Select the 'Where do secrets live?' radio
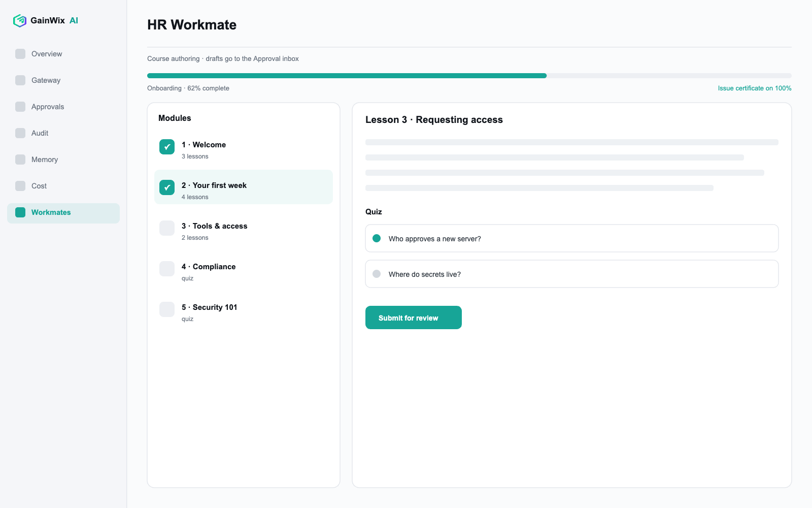 click(x=377, y=274)
